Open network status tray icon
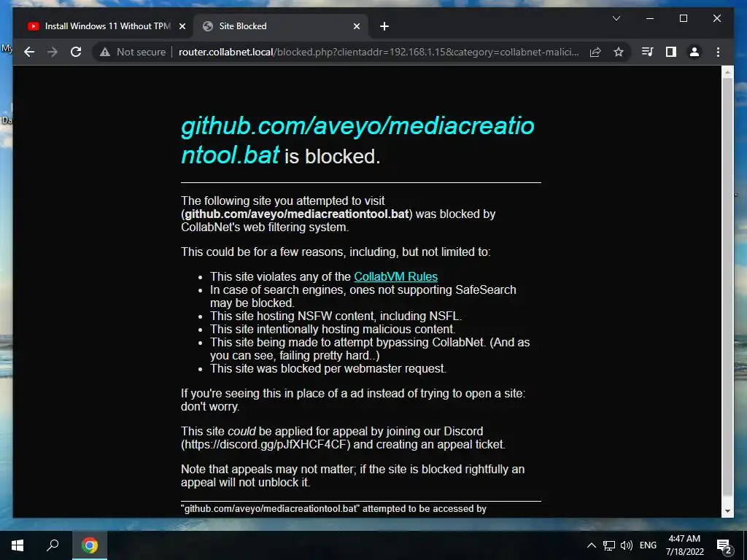The image size is (747, 560). pyautogui.click(x=609, y=545)
